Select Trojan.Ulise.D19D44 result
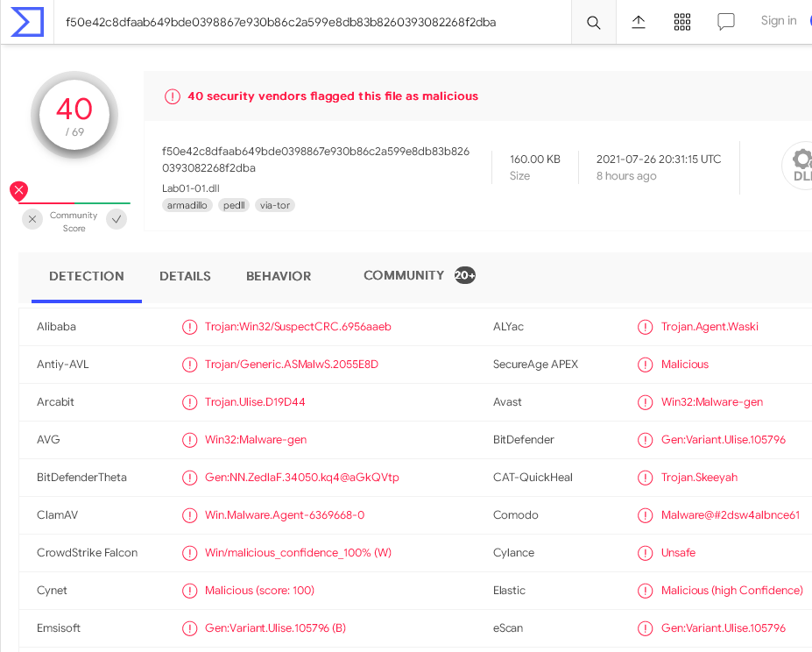Viewport: 812px width, 652px height. pyautogui.click(x=255, y=401)
